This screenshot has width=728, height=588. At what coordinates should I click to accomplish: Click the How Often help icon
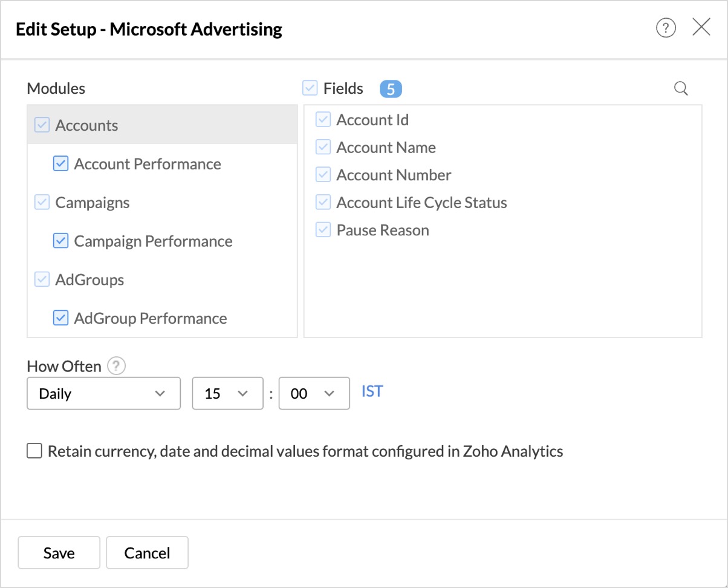click(x=116, y=366)
